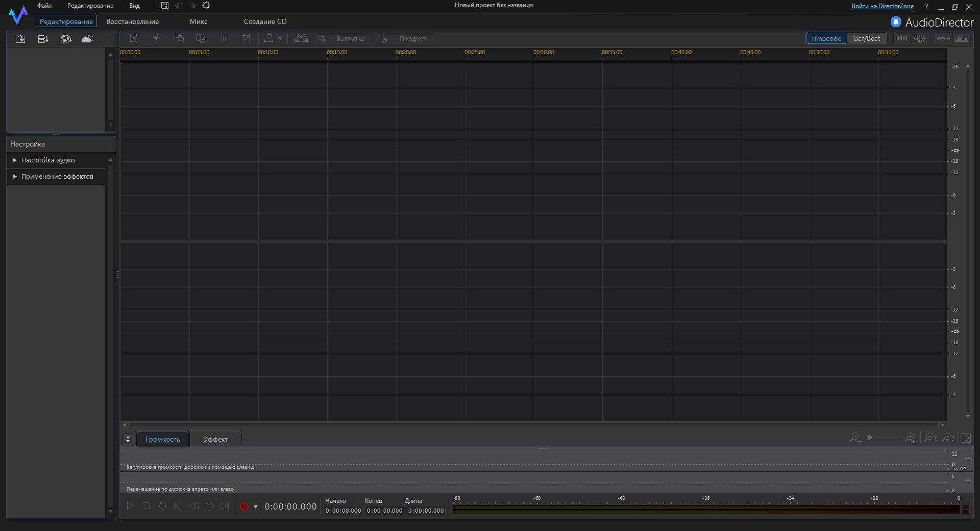Click the download from DirectorZone globe icon
980x531 pixels.
pyautogui.click(x=66, y=39)
